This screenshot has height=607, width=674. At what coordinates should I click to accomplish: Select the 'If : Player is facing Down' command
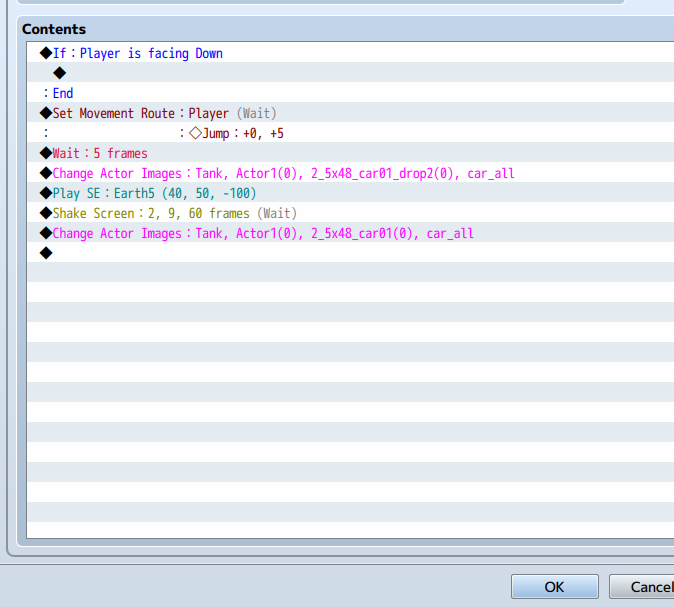[350, 53]
